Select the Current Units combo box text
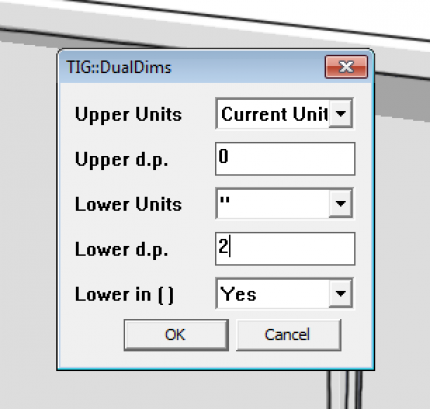 tap(274, 114)
